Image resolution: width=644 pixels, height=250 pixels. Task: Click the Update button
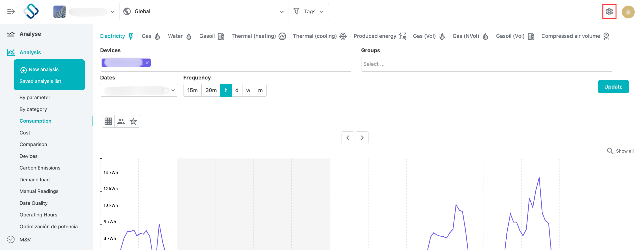click(x=613, y=87)
